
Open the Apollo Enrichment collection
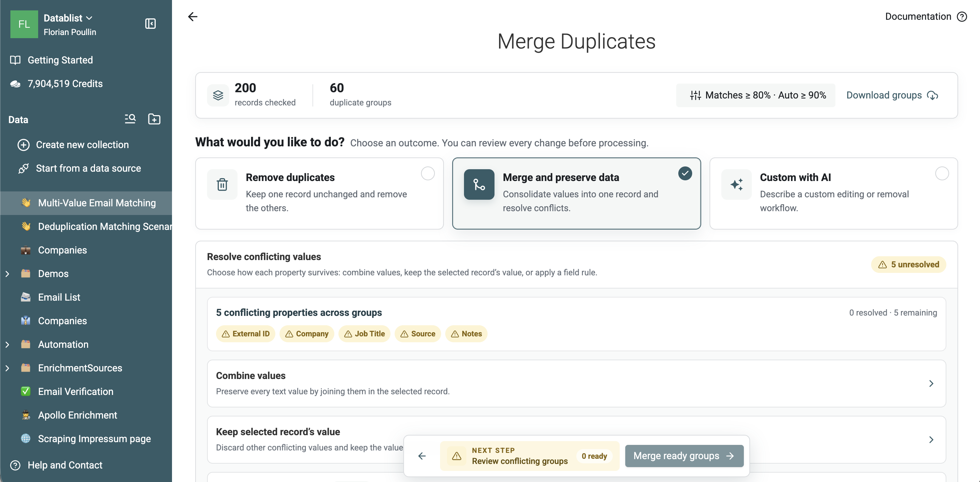click(86, 415)
